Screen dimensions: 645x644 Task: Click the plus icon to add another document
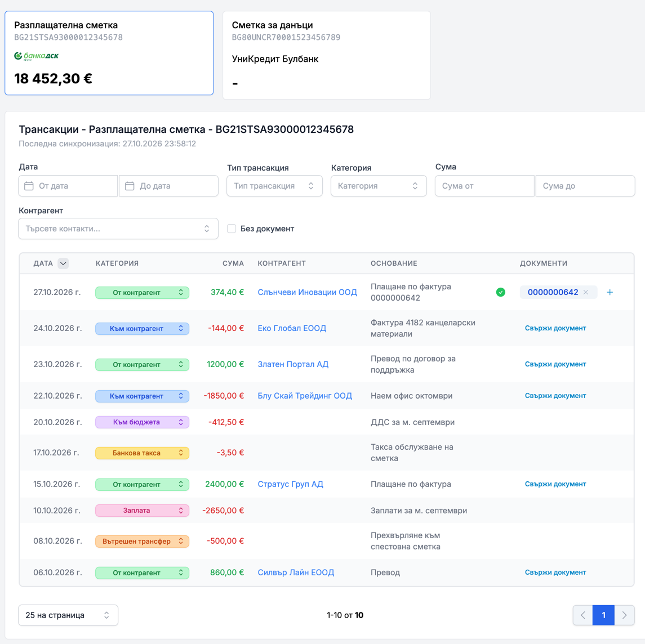point(610,292)
